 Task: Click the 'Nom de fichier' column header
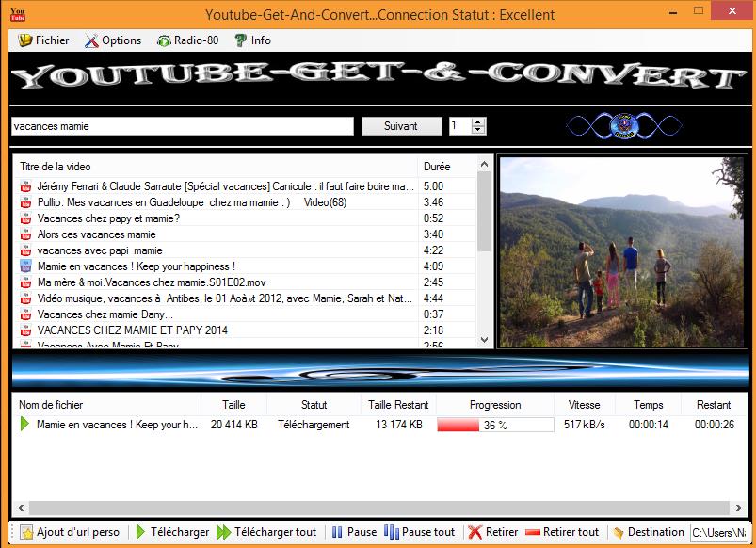pyautogui.click(x=106, y=405)
